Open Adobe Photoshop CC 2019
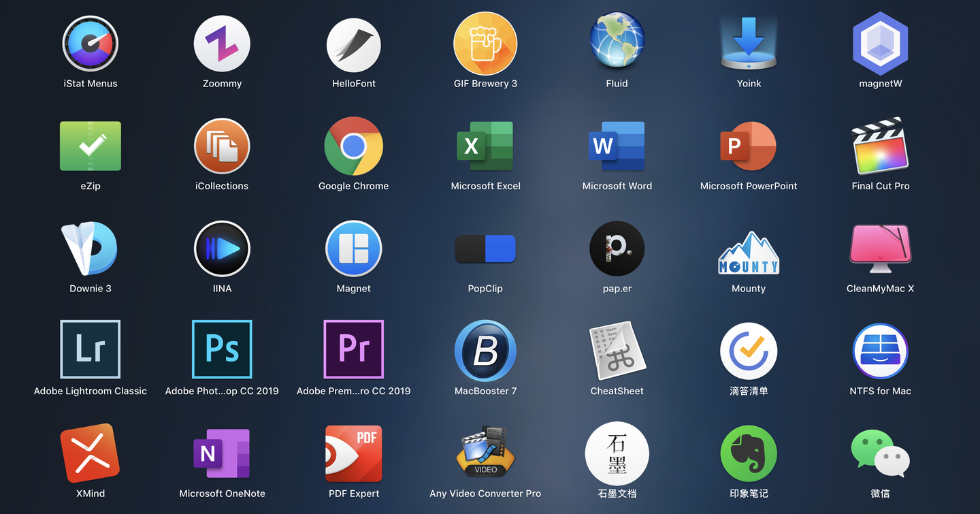 click(x=222, y=349)
